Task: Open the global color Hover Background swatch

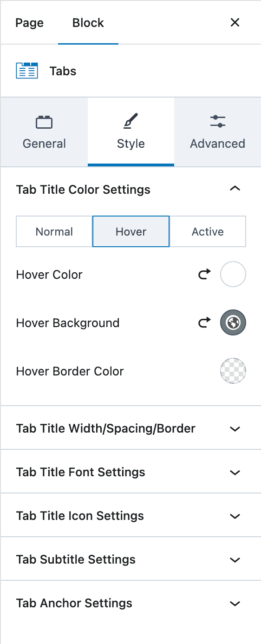Action: (233, 323)
